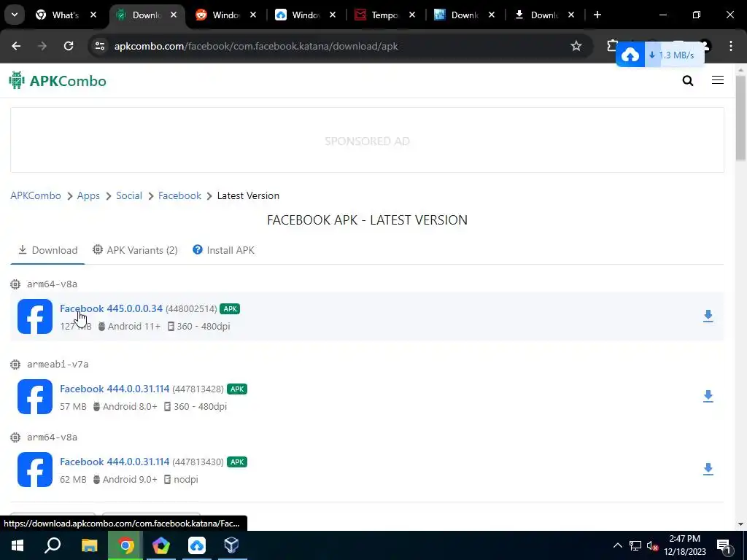Open the site information icon in address bar

[x=99, y=46]
